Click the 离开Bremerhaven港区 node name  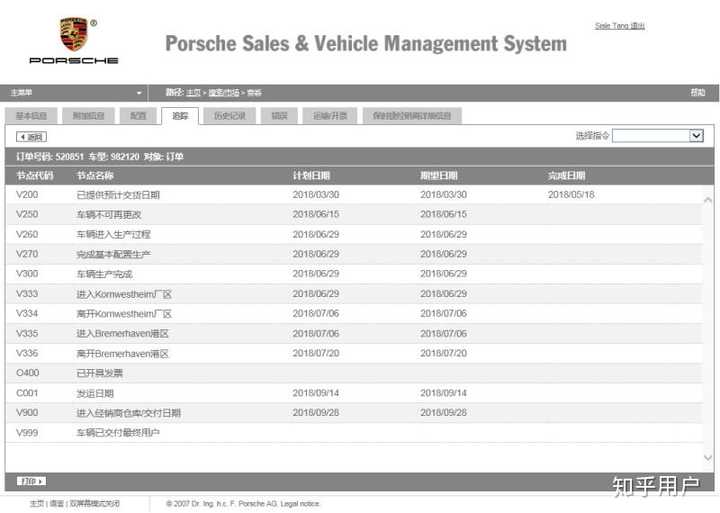tap(123, 354)
